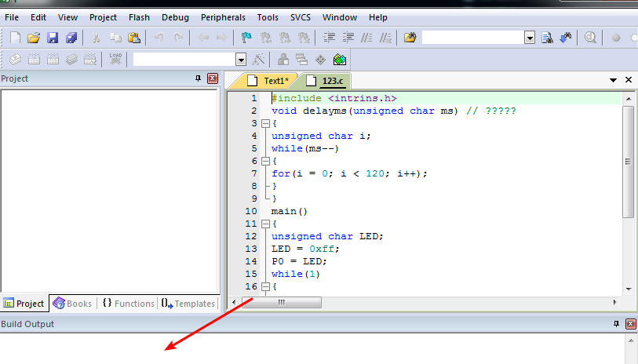This screenshot has height=364, width=638.
Task: Collapse the code fold at line 11
Action: click(x=265, y=224)
